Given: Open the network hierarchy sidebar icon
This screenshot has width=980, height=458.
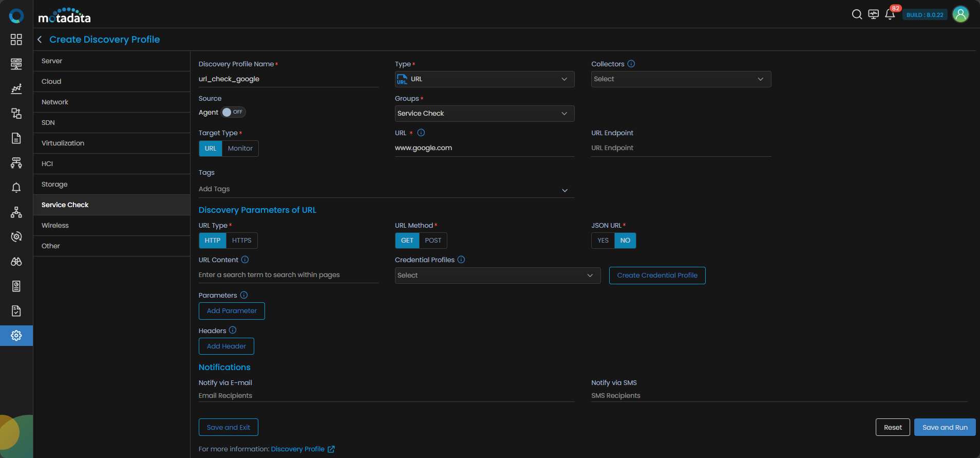Looking at the screenshot, I should 16,212.
